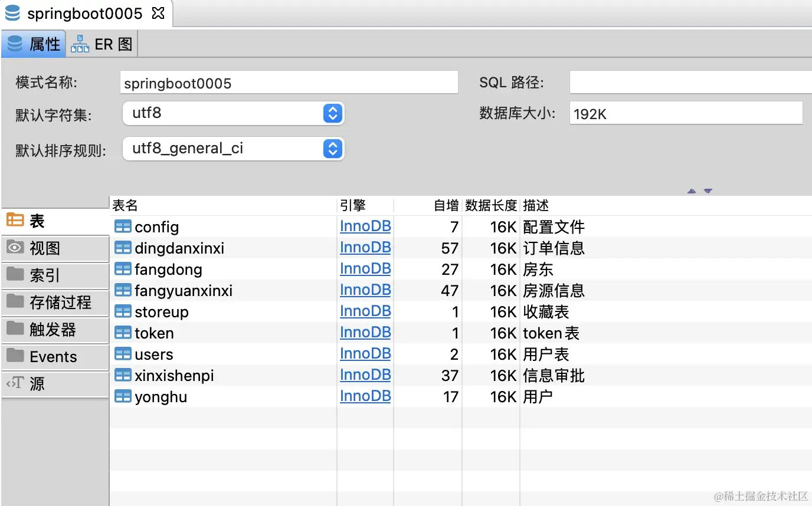Click the table icon beside dingdanxinxi
Viewport: 812px width, 506px height.
click(122, 247)
